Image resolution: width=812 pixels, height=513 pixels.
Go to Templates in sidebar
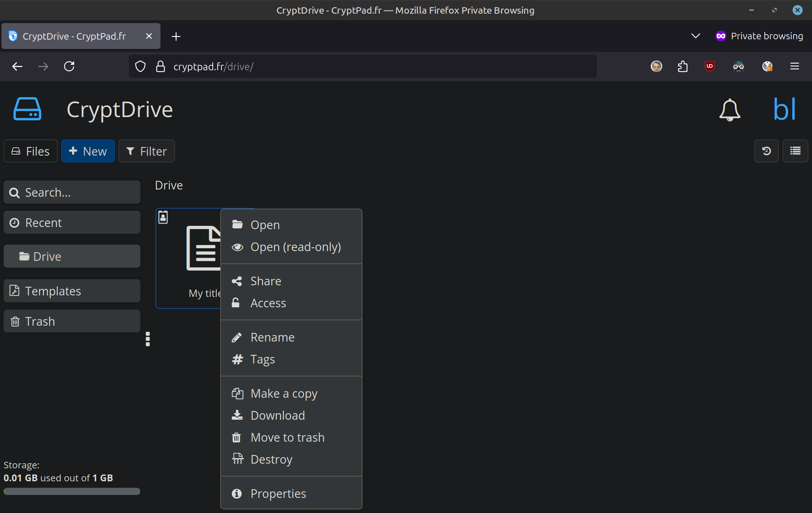pos(72,291)
